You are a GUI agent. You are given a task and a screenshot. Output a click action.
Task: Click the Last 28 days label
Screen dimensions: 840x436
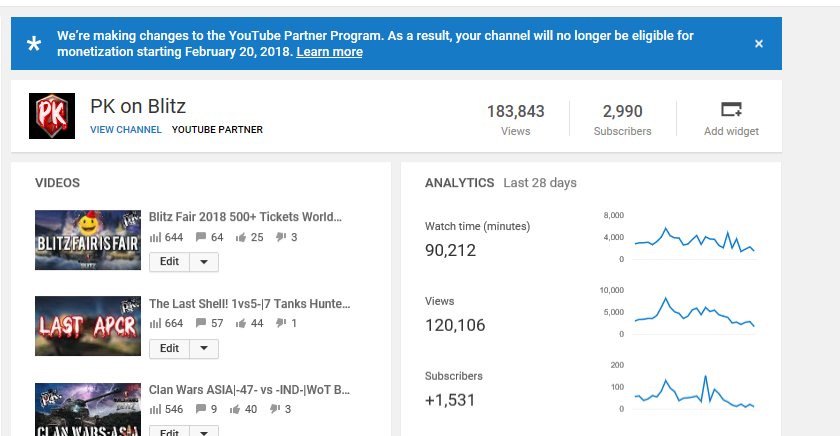click(x=540, y=183)
